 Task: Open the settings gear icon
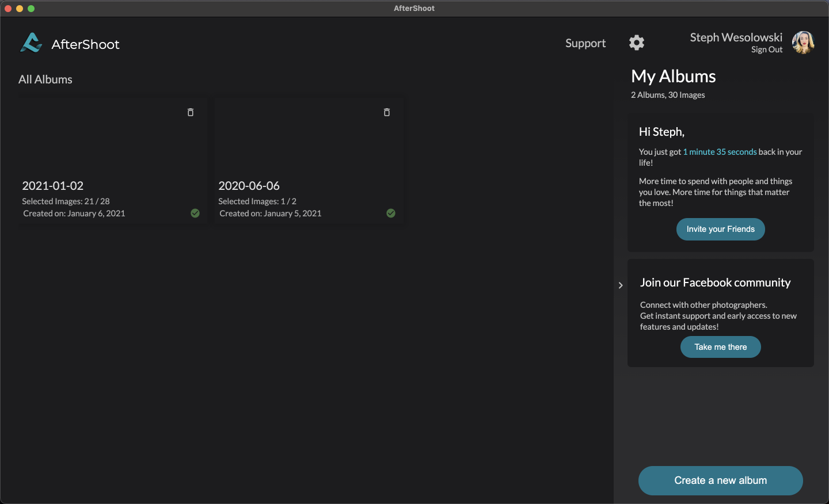tap(636, 43)
